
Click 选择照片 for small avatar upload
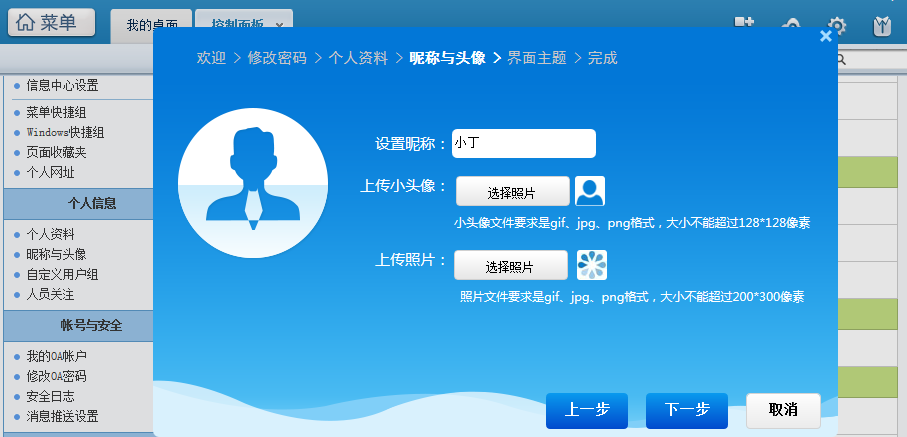[512, 192]
